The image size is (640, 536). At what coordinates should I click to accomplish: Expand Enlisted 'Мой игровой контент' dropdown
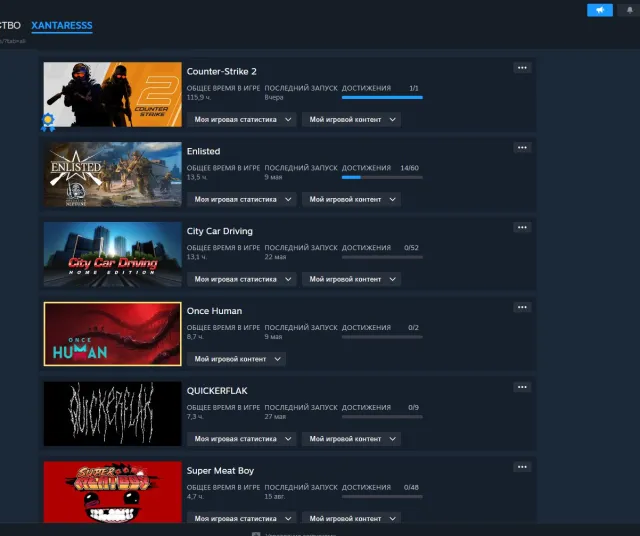point(351,200)
